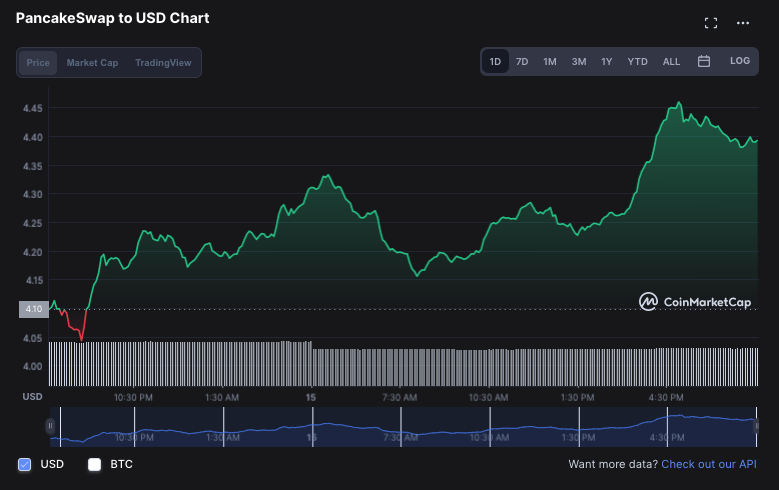Viewport: 779px width, 490px height.
Task: Open fullscreen chart view icon
Action: point(711,23)
